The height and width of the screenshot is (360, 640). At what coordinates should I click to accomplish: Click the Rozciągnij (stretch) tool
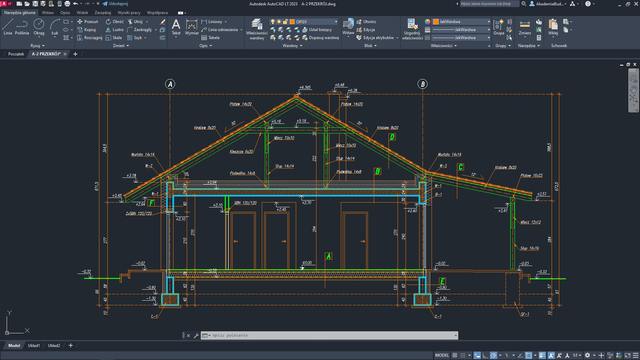[90, 38]
